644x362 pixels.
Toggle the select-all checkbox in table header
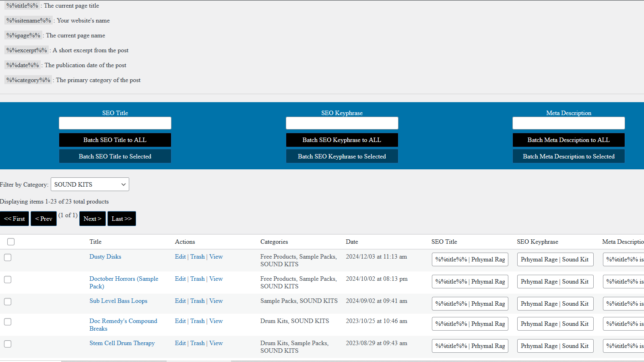pyautogui.click(x=11, y=242)
